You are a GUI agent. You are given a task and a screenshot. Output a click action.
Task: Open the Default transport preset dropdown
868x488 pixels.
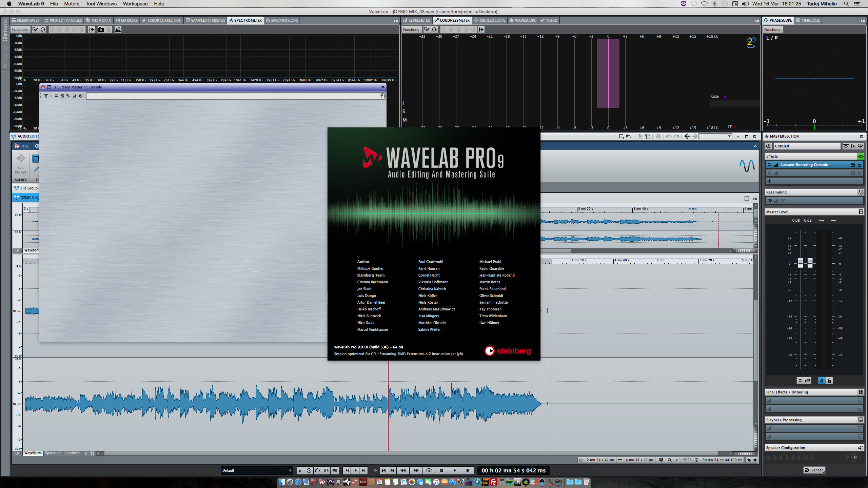[257, 470]
